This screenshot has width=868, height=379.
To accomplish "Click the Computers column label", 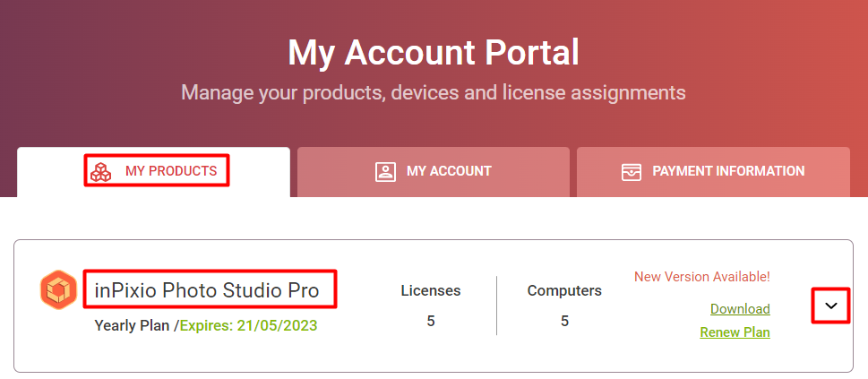I will pos(564,290).
